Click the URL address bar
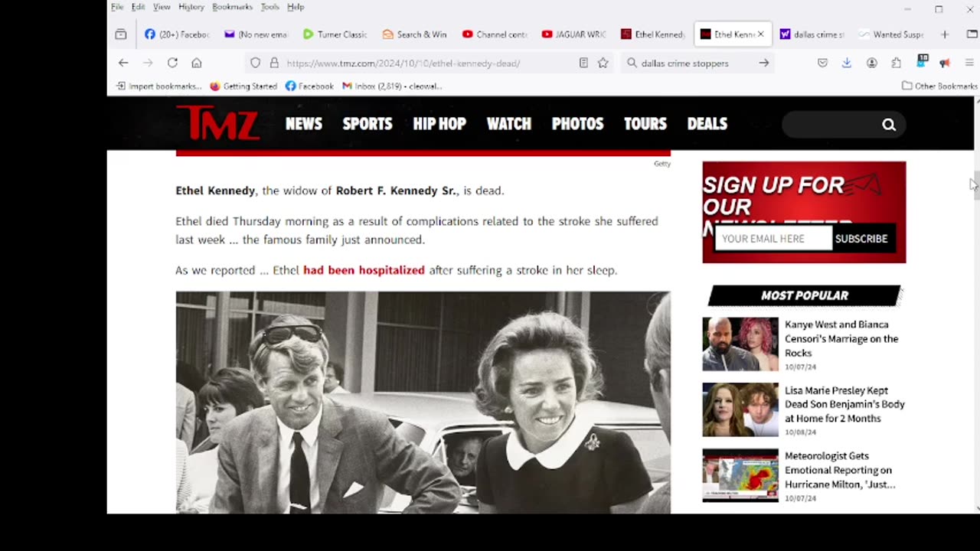The height and width of the screenshot is (551, 980). [430, 63]
